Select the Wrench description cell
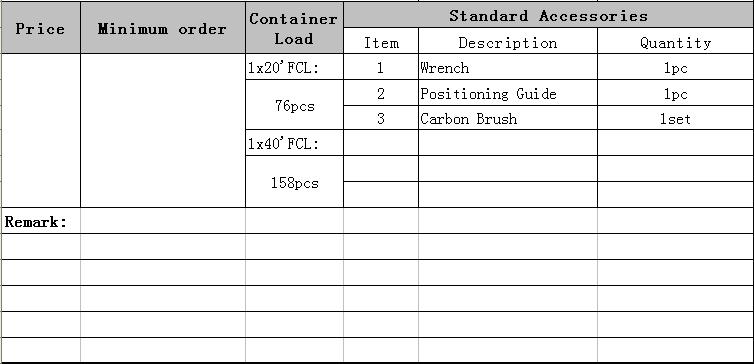 (x=508, y=66)
